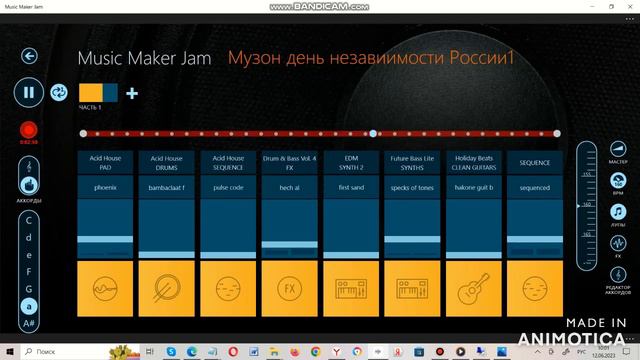The width and height of the screenshot is (640, 360).
Task: Open Acid House SEQUENCE channel header
Action: (x=228, y=162)
